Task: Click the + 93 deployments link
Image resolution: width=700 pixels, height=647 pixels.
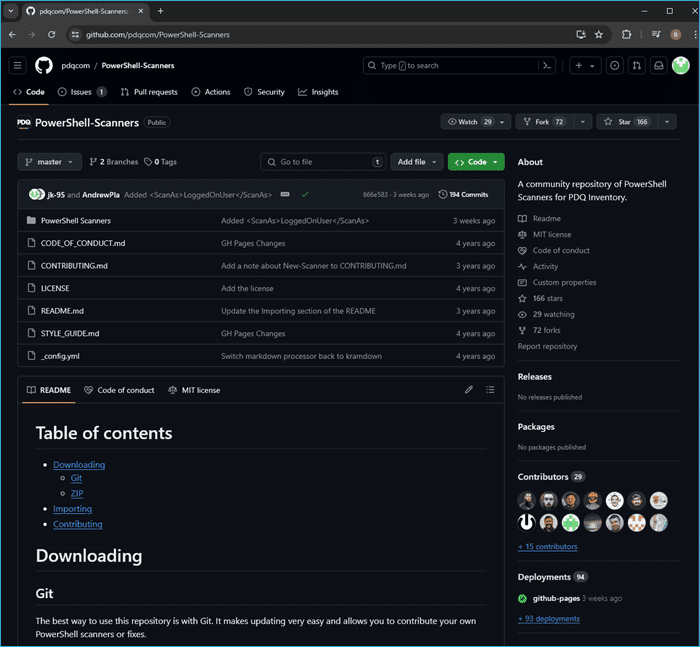Action: point(549,619)
